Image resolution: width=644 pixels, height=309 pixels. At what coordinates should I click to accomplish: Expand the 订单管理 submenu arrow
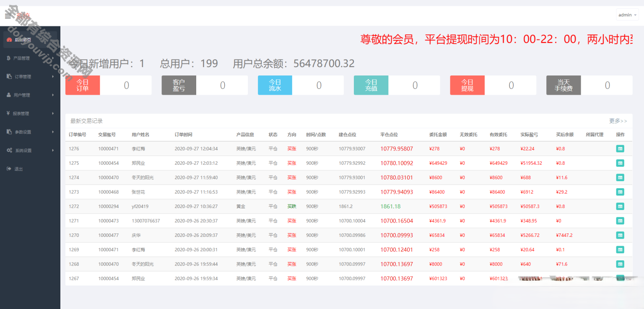53,77
